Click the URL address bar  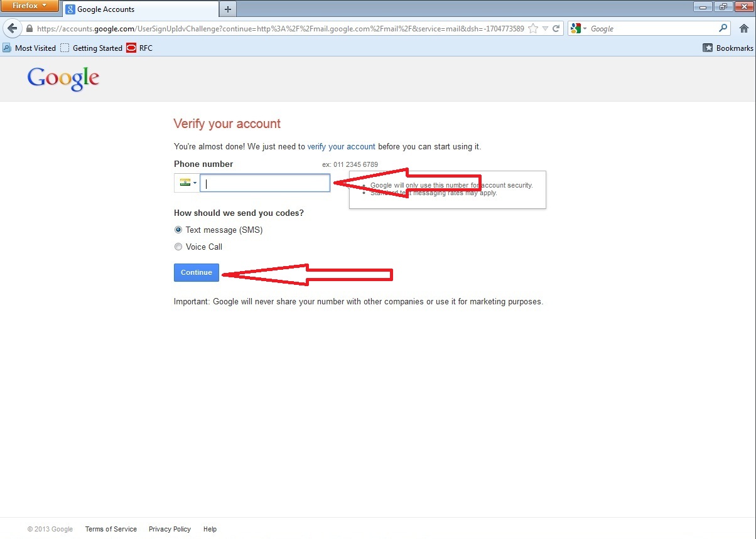point(280,29)
